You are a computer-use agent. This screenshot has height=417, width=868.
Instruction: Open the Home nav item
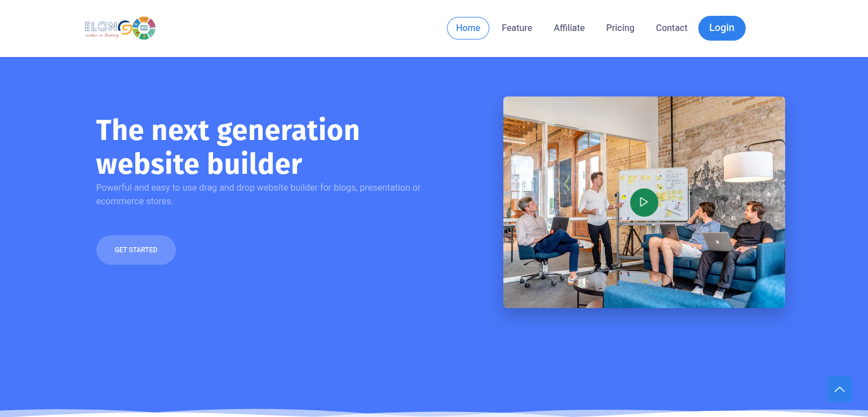click(x=468, y=28)
